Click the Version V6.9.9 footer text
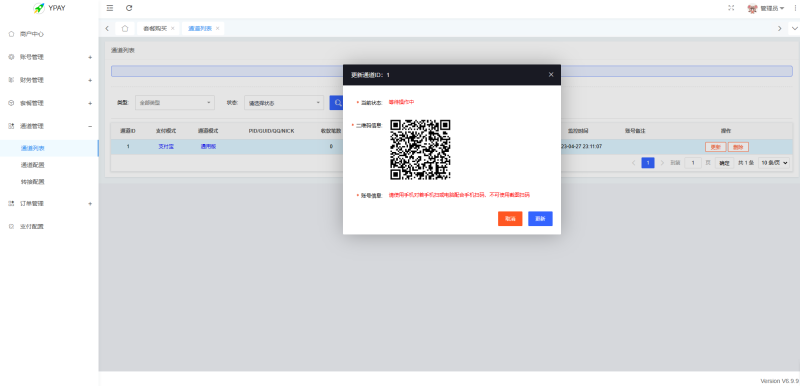Screen dimensions: 800x386 (x=779, y=380)
